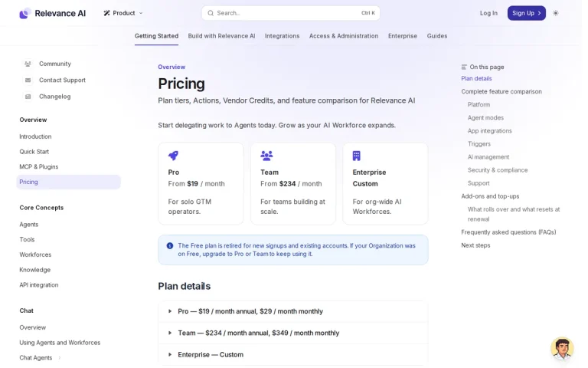
Task: Go to Introduction in the sidebar
Action: tap(36, 136)
